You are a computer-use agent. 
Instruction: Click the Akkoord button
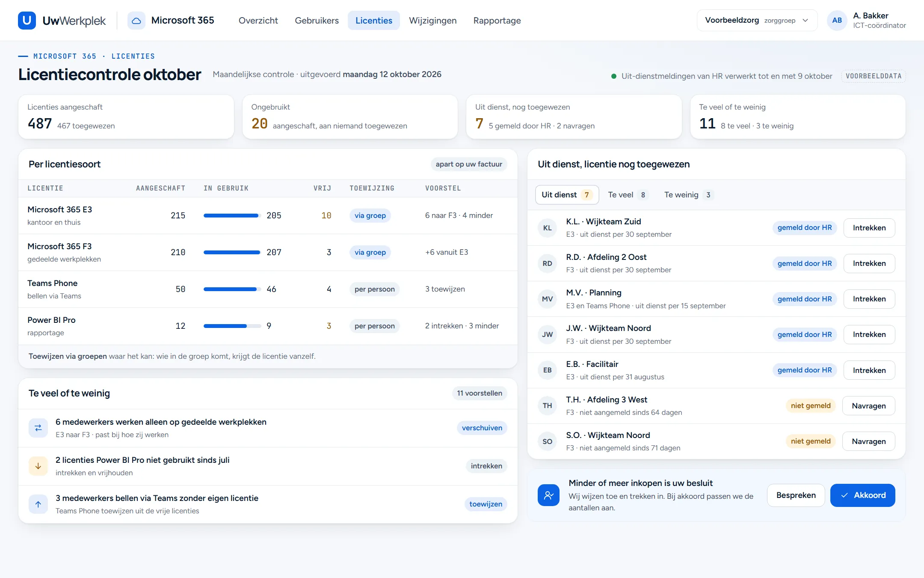(862, 495)
